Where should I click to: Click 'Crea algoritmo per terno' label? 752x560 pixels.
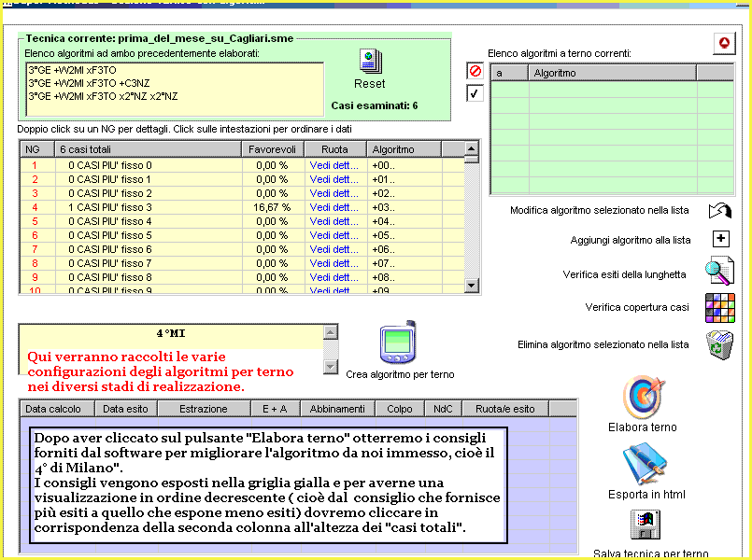(400, 374)
